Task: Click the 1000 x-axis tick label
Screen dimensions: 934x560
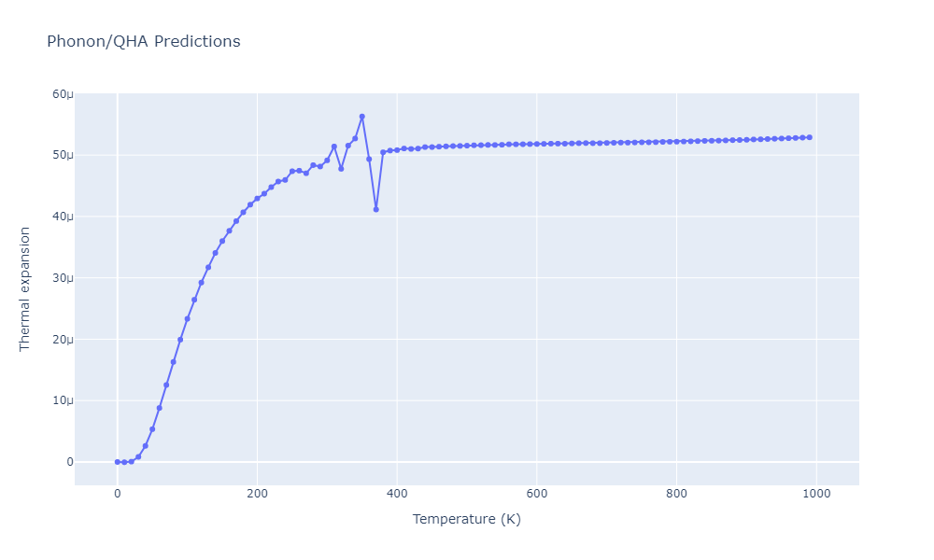Action: tap(816, 494)
